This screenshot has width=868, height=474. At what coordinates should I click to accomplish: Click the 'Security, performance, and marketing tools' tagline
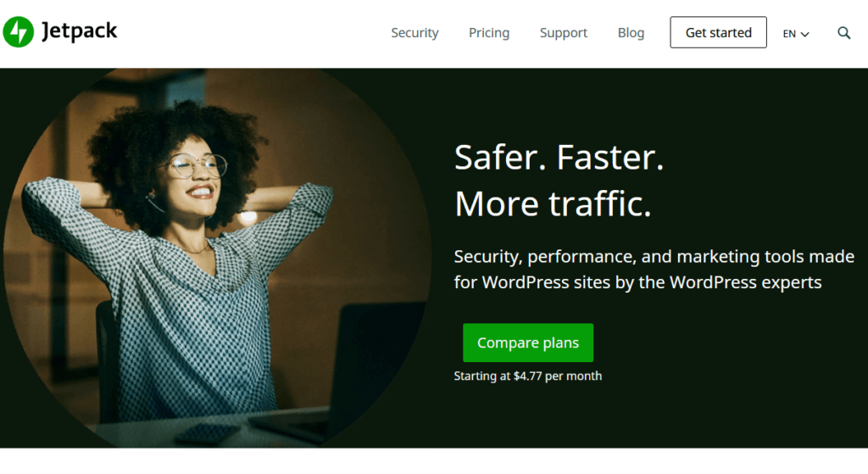click(x=654, y=269)
